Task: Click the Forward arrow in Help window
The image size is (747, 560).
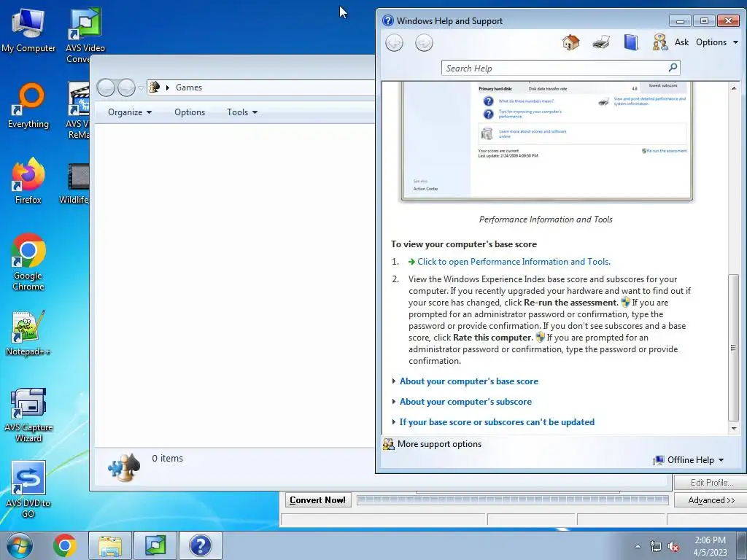Action: point(424,43)
